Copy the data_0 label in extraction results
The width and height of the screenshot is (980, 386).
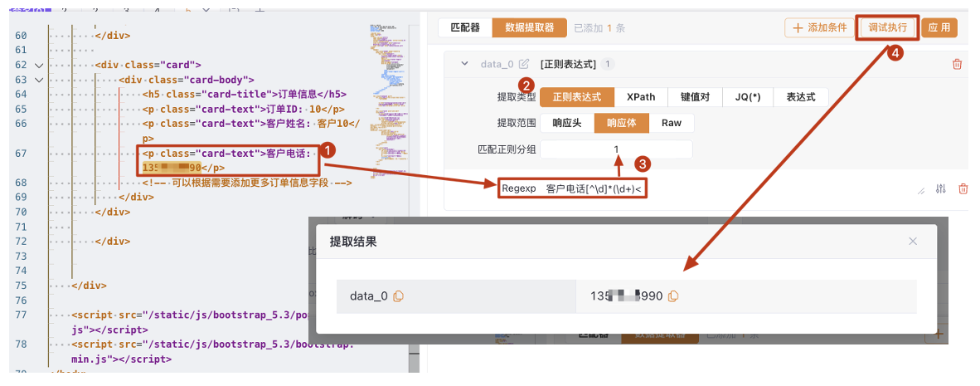[398, 296]
